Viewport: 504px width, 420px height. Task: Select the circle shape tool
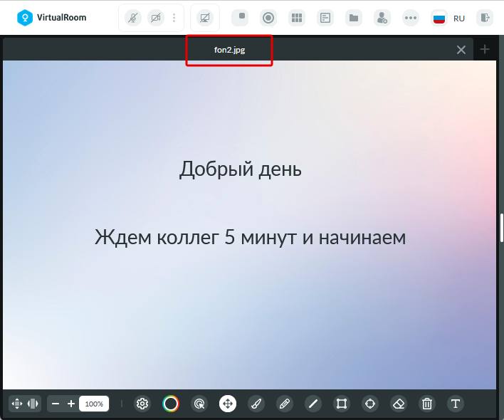click(x=370, y=404)
